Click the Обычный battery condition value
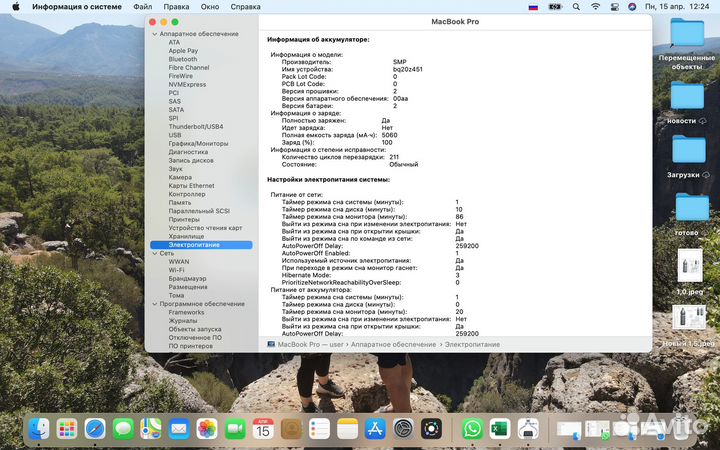Image resolution: width=720 pixels, height=450 pixels. coord(404,164)
